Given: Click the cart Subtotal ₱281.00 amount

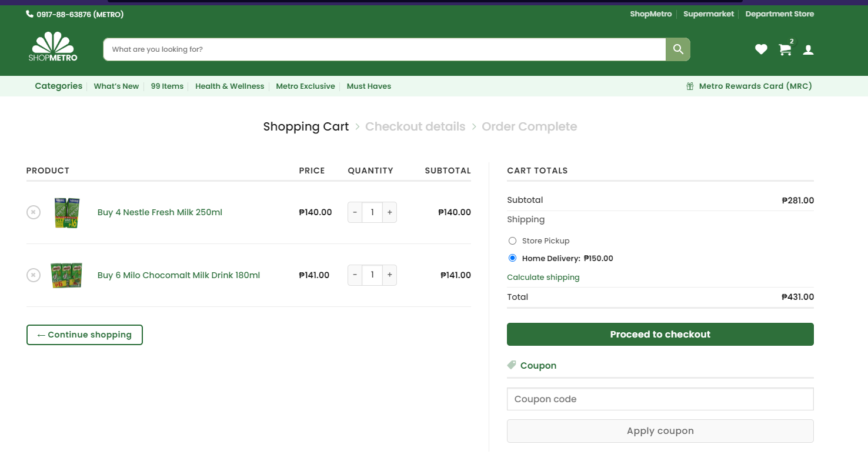Looking at the screenshot, I should click(797, 201).
